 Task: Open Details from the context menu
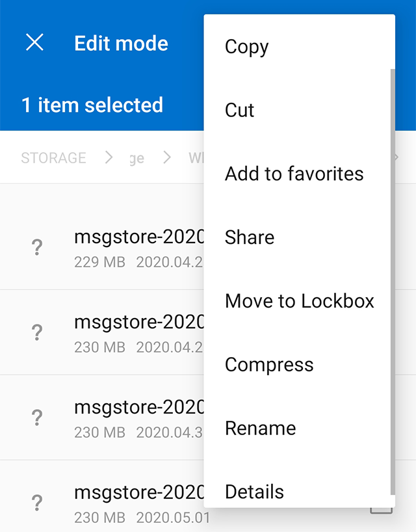pos(254,492)
